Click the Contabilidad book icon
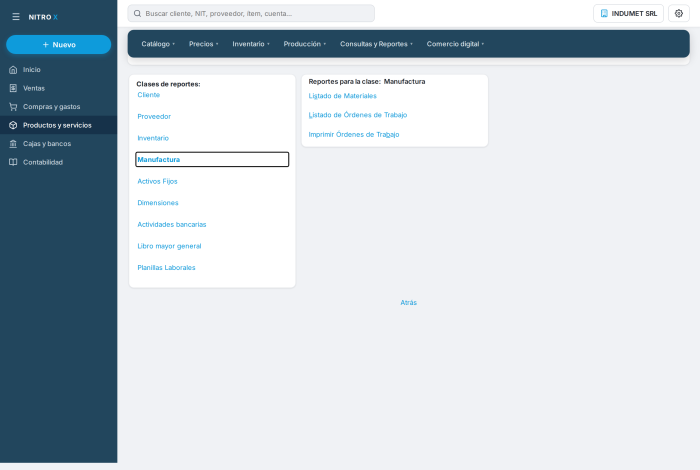Screen dimensions: 700x470 click(x=13, y=162)
